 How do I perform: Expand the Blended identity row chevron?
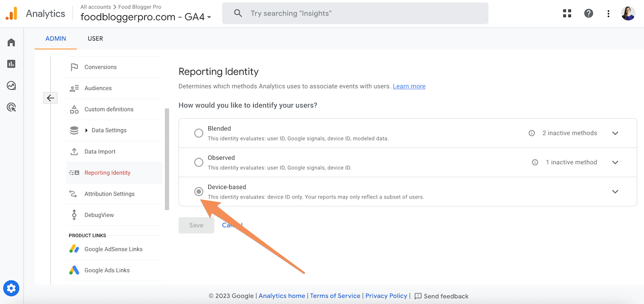(x=615, y=133)
